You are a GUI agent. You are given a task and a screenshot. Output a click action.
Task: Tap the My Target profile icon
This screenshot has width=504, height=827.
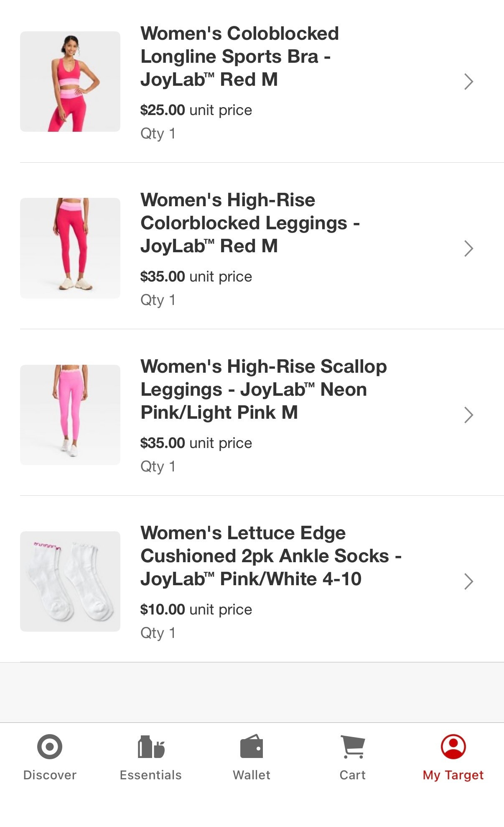pyautogui.click(x=453, y=747)
